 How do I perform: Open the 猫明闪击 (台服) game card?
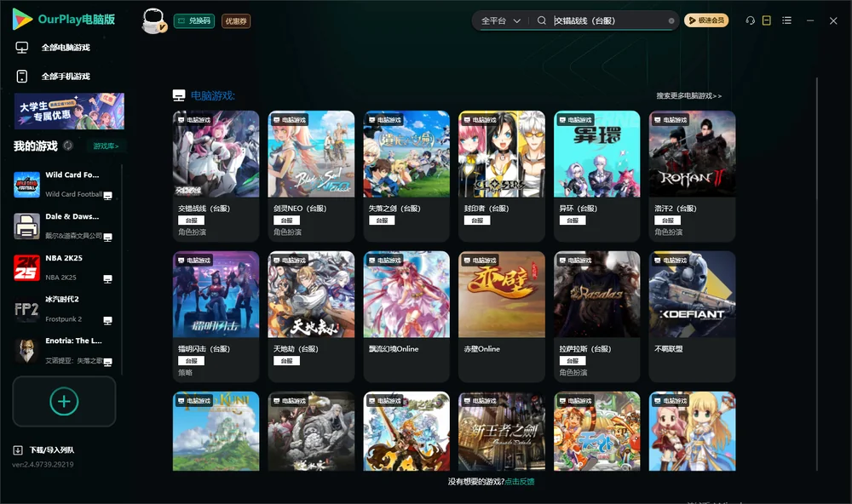216,316
